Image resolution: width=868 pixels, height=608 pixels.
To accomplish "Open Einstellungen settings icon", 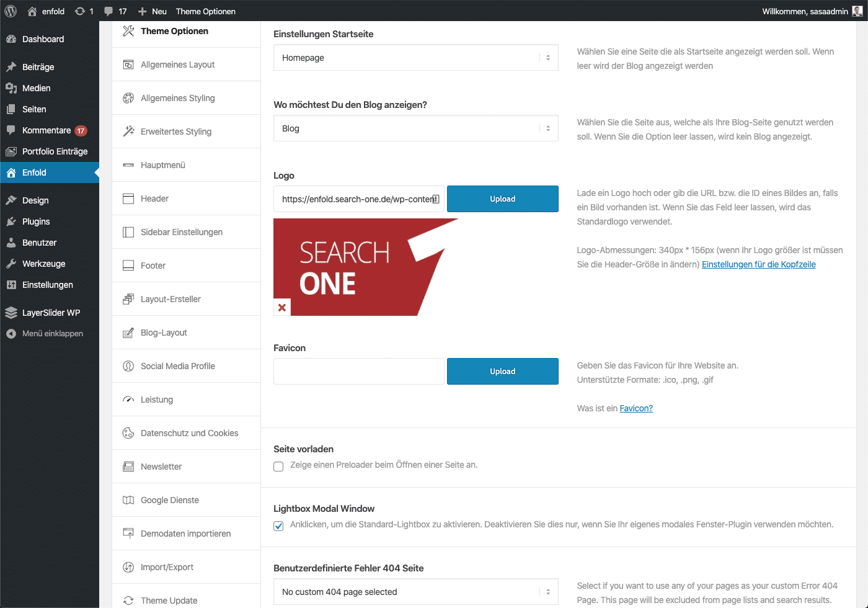I will coord(11,285).
